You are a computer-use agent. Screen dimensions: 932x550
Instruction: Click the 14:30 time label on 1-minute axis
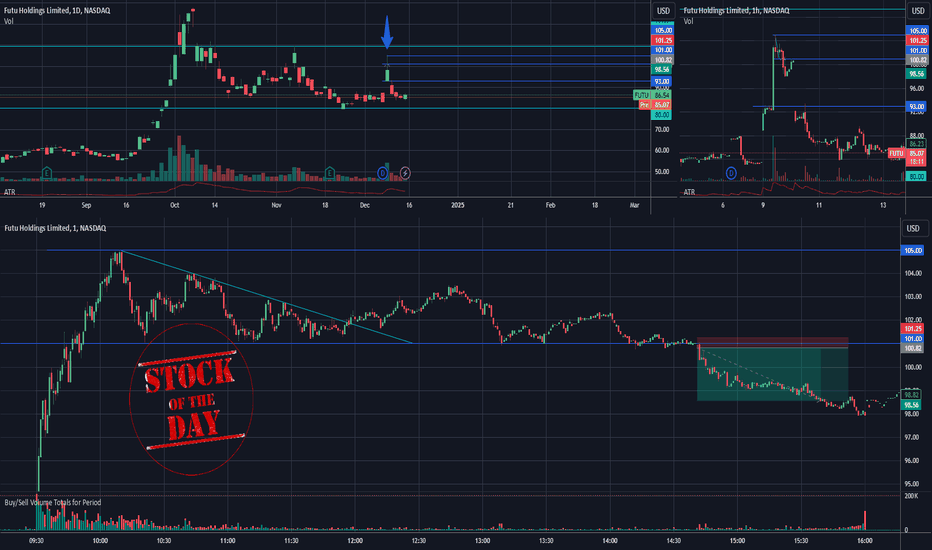673,540
